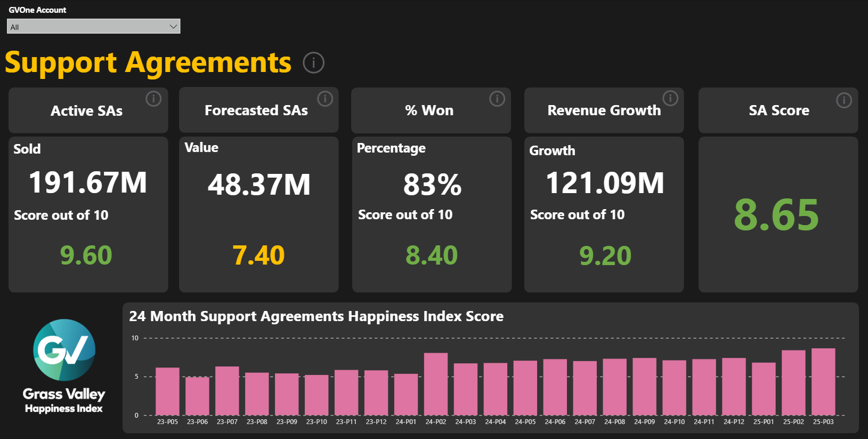Select the 25-P03 bar in chart
This screenshot has width=868, height=439.
pos(824,382)
